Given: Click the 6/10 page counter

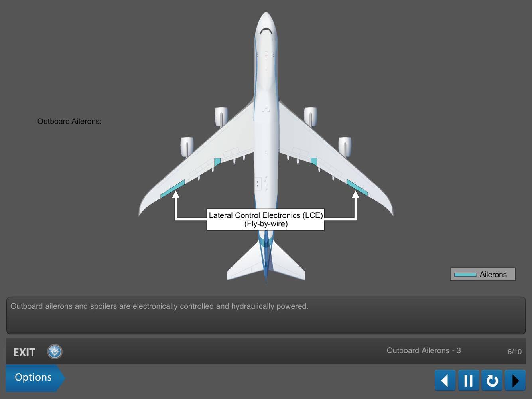Looking at the screenshot, I should [514, 352].
